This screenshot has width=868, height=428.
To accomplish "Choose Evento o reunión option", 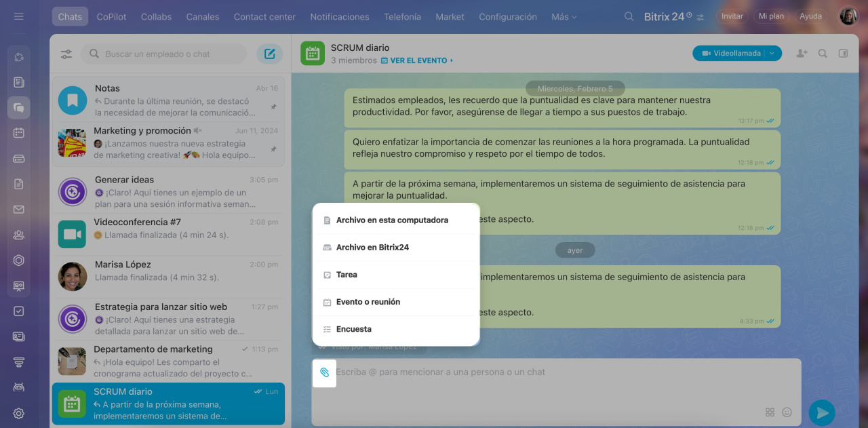I will click(396, 302).
